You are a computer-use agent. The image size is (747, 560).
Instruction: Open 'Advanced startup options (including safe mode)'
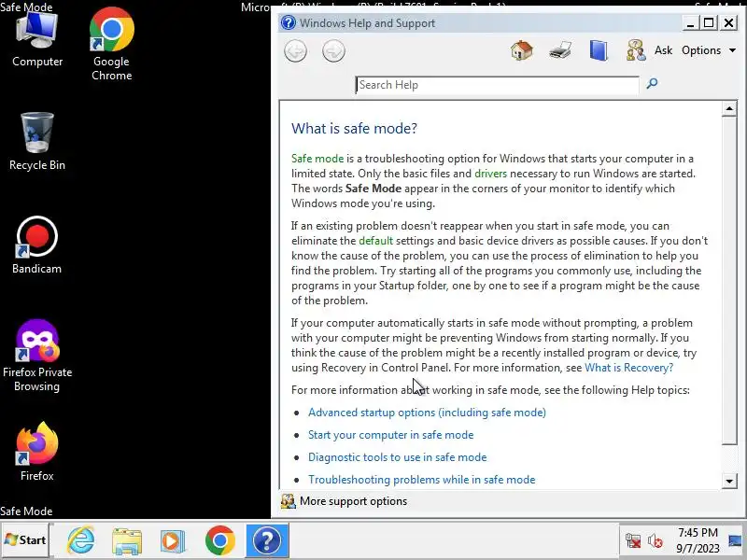pos(427,413)
